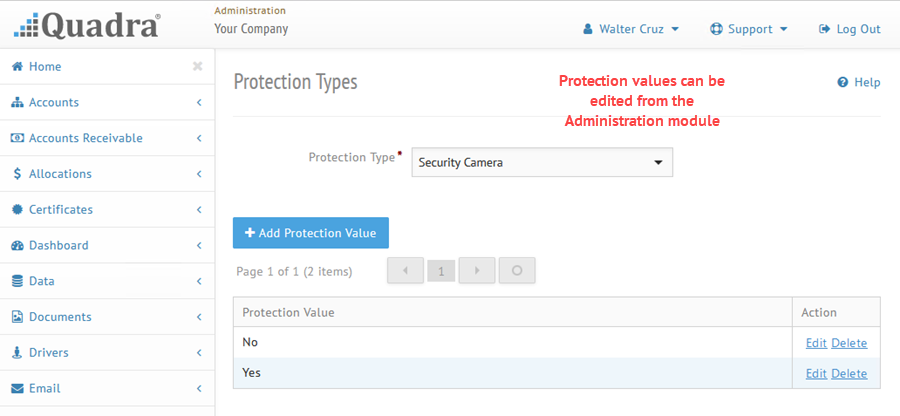Open the Help link

(x=859, y=82)
